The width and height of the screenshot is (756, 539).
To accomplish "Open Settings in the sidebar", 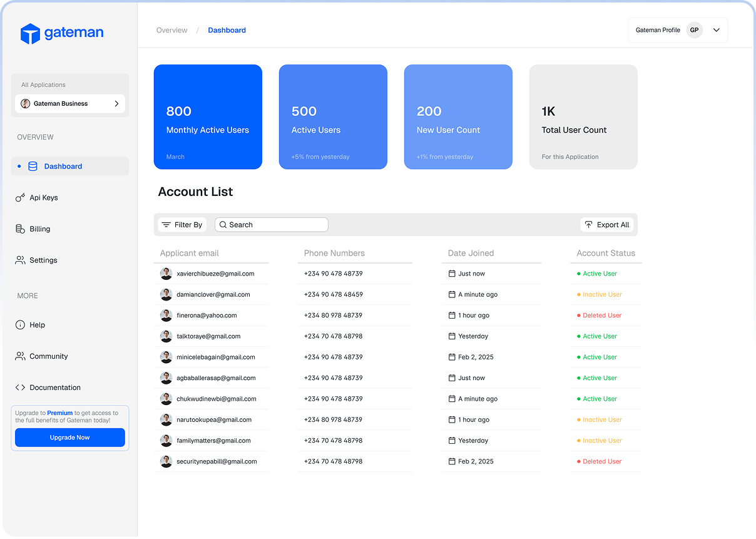I will (43, 260).
